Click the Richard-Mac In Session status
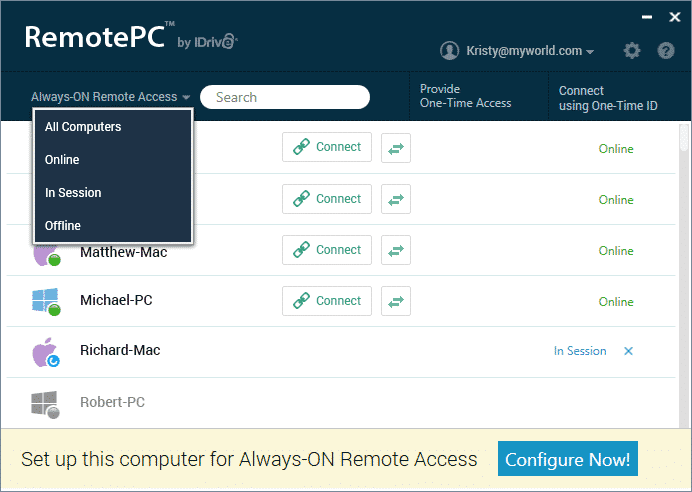The width and height of the screenshot is (692, 492). pos(580,351)
